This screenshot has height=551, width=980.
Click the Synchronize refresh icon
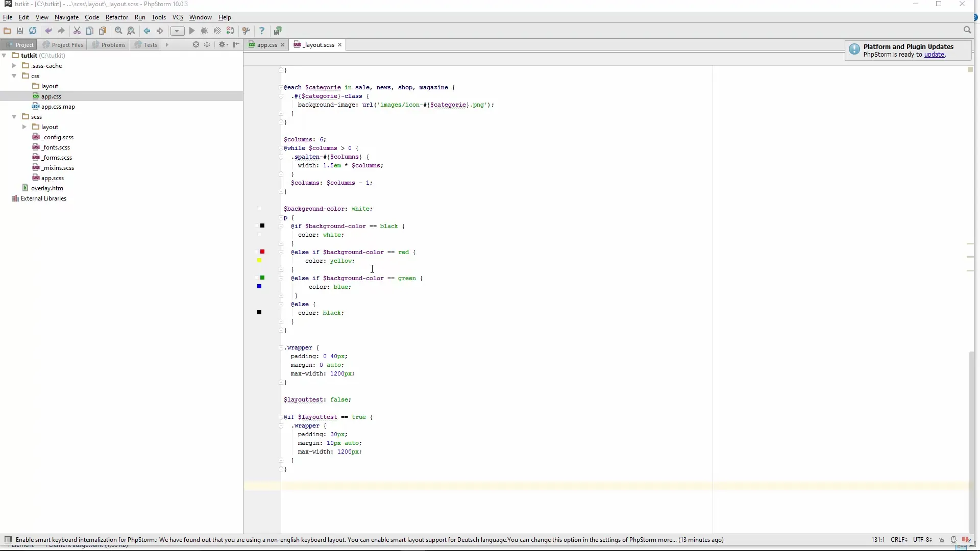click(x=33, y=31)
